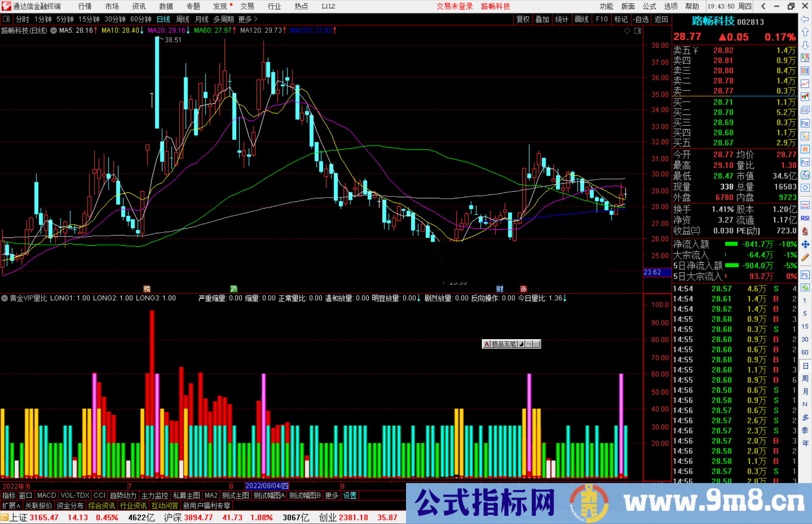Image resolution: width=812 pixels, height=524 pixels.
Task: Toggle the 日 daily period button in sidebar
Action: coord(805,366)
